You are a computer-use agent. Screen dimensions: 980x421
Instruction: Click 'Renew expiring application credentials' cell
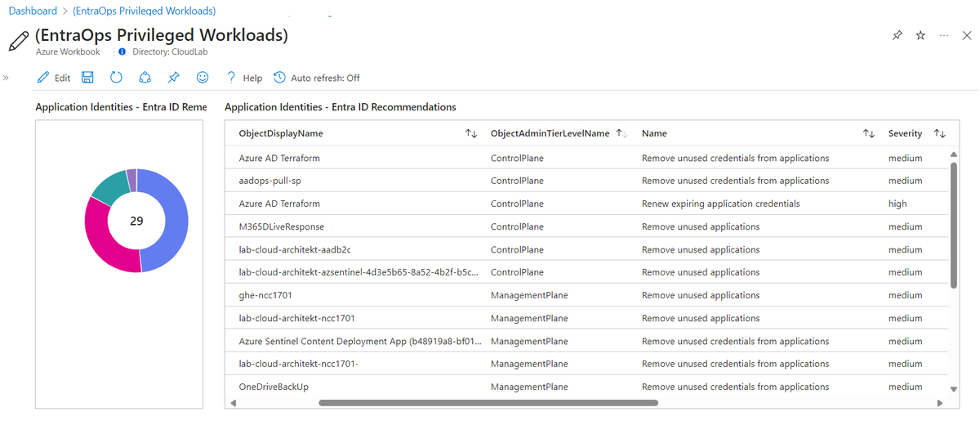720,204
